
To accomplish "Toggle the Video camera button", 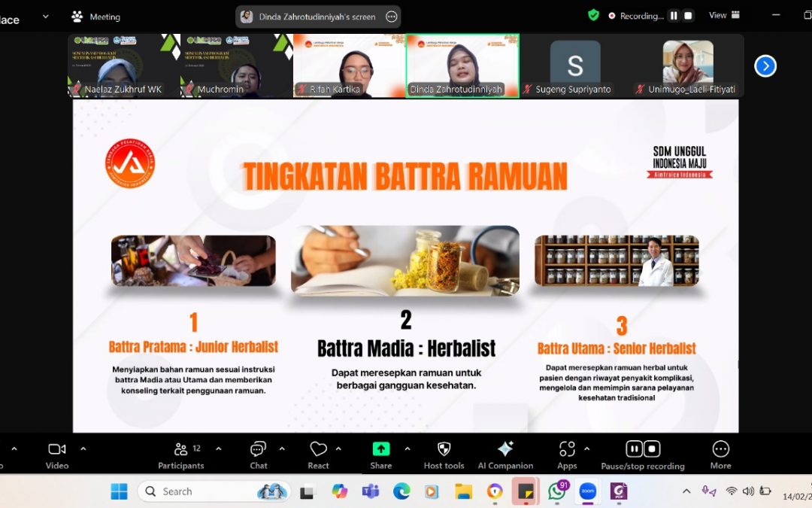I will coord(57,455).
